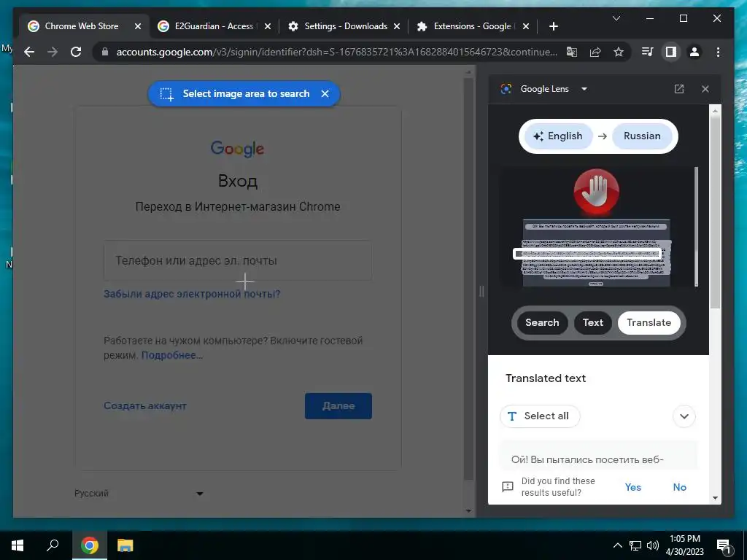Open Lens in a new tab
Screen dimensions: 747x560
click(x=679, y=88)
